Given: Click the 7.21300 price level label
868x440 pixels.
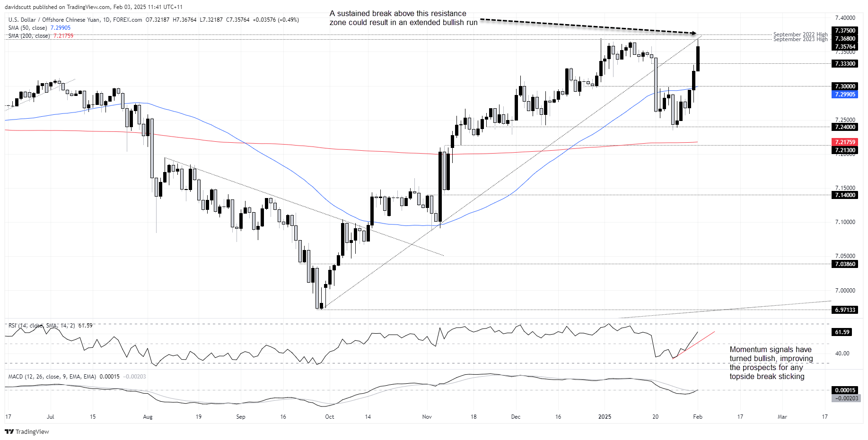Looking at the screenshot, I should coord(845,150).
